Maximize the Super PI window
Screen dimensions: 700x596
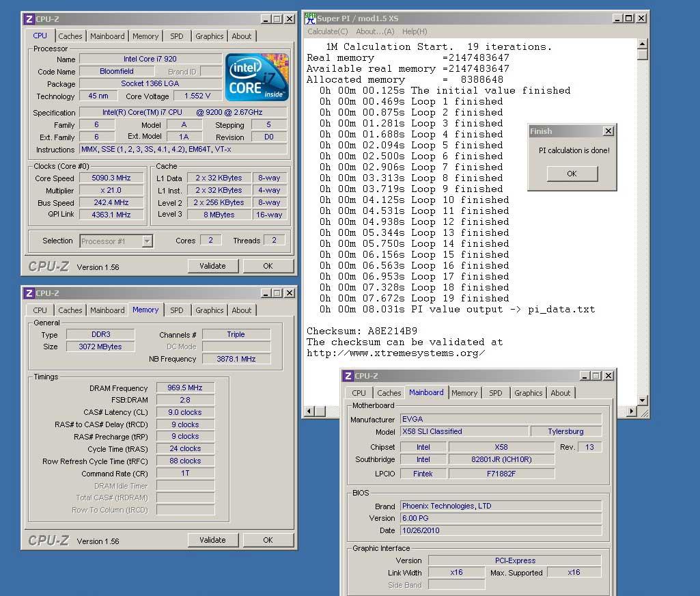[x=628, y=18]
